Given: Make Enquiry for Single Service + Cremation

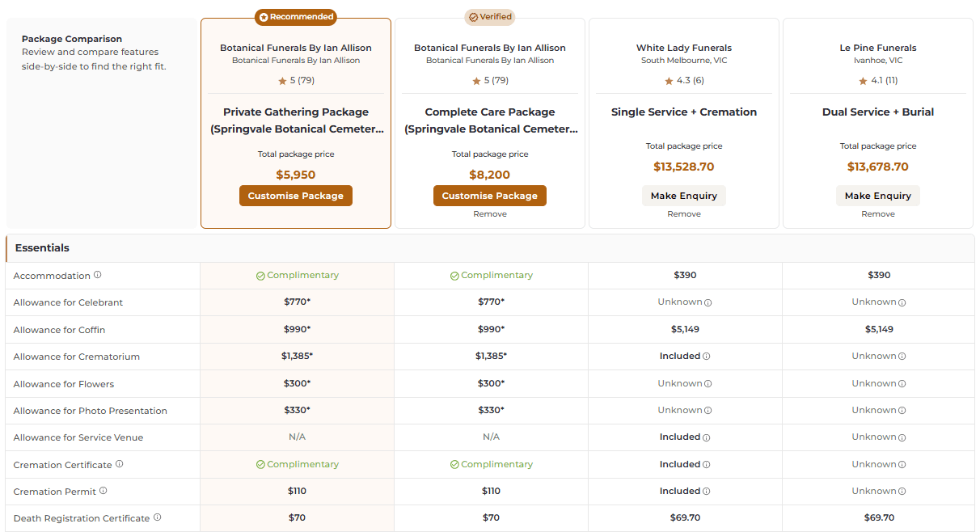Looking at the screenshot, I should 684,196.
